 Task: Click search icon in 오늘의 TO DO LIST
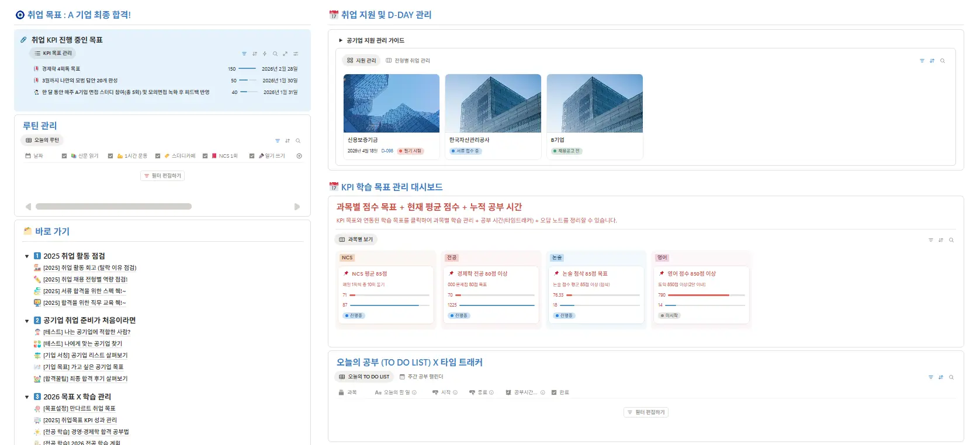pos(951,377)
